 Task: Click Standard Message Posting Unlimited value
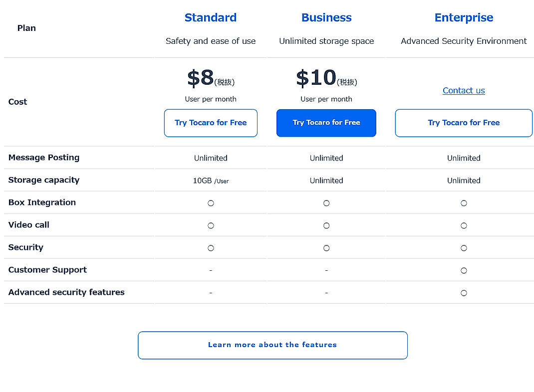(x=211, y=158)
